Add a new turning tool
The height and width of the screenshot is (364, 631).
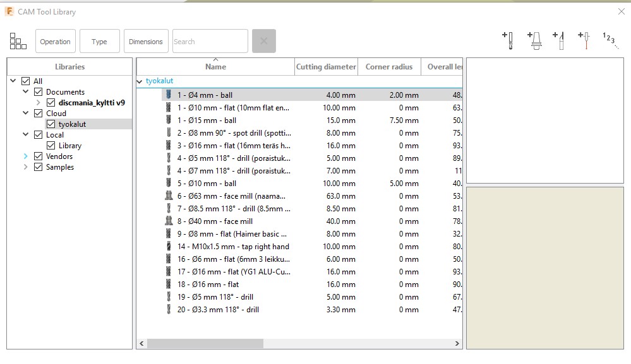click(x=560, y=39)
